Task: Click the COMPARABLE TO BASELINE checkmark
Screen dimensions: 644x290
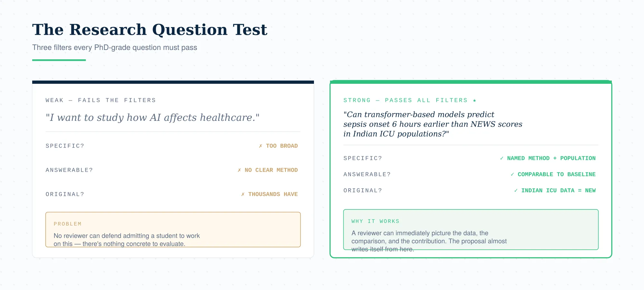Action: (512, 174)
